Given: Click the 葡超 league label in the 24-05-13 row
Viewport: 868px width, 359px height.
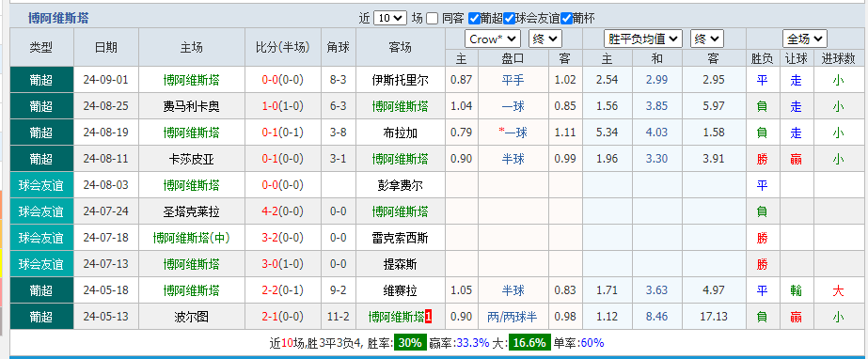Looking at the screenshot, I should tap(41, 317).
